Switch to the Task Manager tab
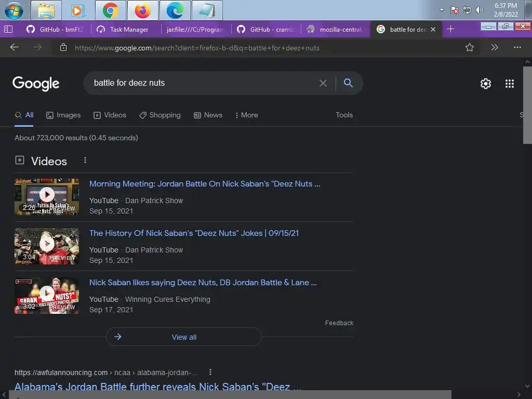 pyautogui.click(x=125, y=30)
